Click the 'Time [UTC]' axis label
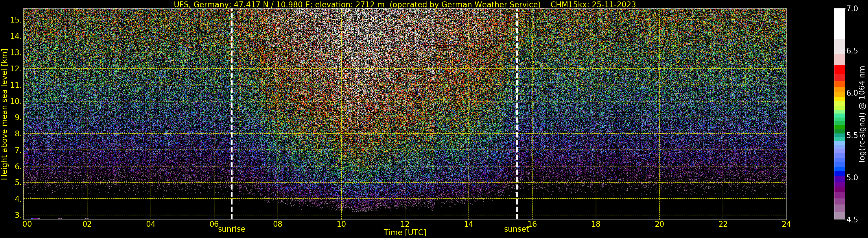Viewport: 868px width, 238px height. (405, 233)
